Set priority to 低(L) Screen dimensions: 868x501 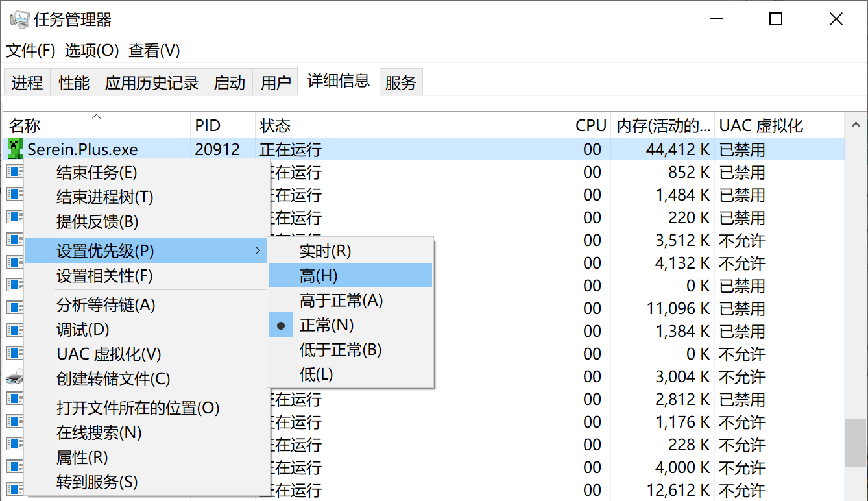pyautogui.click(x=350, y=374)
